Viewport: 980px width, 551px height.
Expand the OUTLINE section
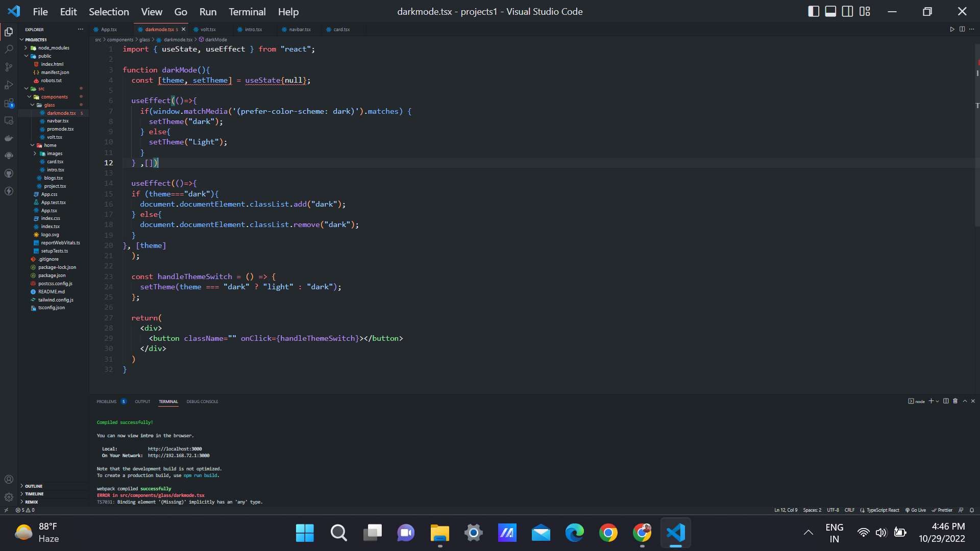pyautogui.click(x=34, y=486)
